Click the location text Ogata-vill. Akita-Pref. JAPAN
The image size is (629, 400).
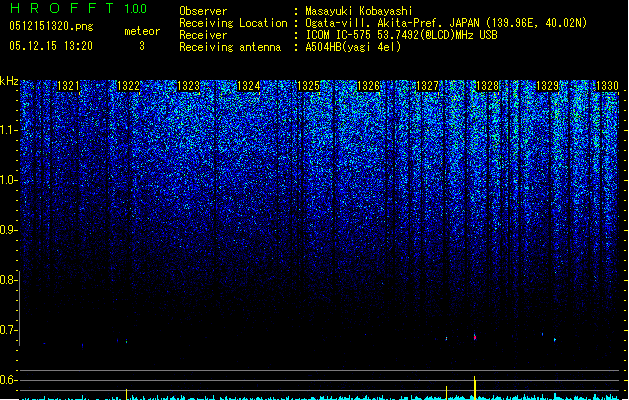[x=392, y=23]
